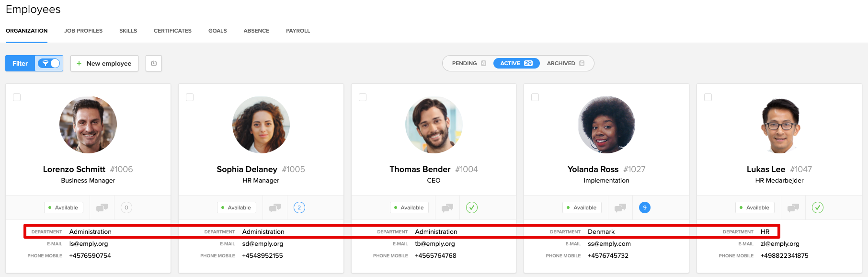Switch to the Job Profiles tab
This screenshot has width=868, height=277.
pyautogui.click(x=83, y=31)
